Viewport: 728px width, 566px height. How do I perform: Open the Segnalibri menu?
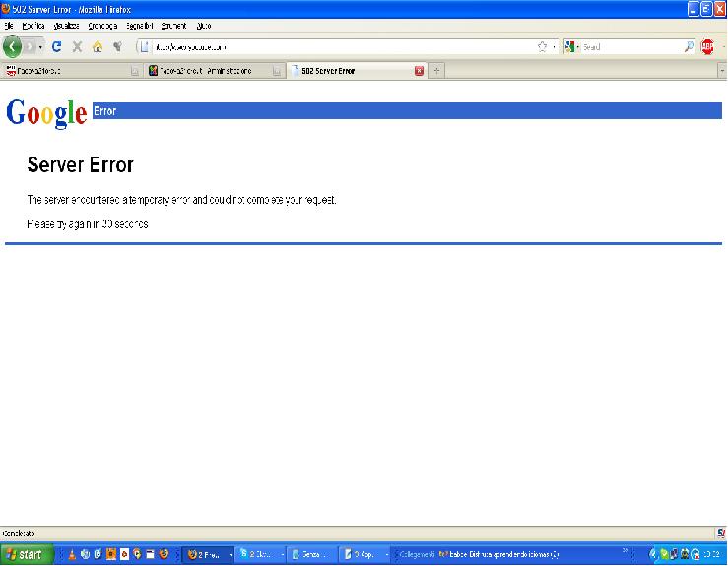point(139,26)
